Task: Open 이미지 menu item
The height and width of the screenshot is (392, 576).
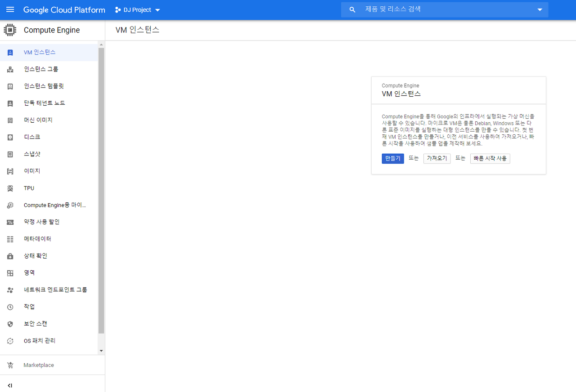Action: pos(49,171)
